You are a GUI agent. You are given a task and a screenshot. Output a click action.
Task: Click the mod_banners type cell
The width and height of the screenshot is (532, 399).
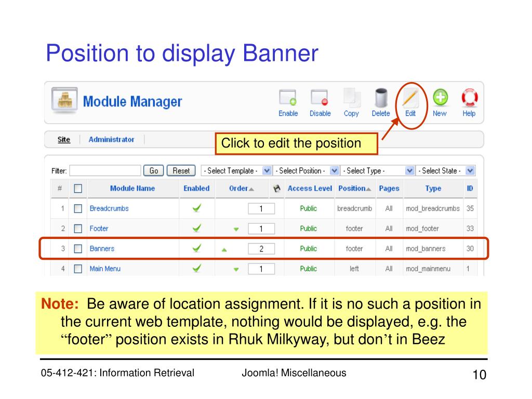[x=425, y=249]
